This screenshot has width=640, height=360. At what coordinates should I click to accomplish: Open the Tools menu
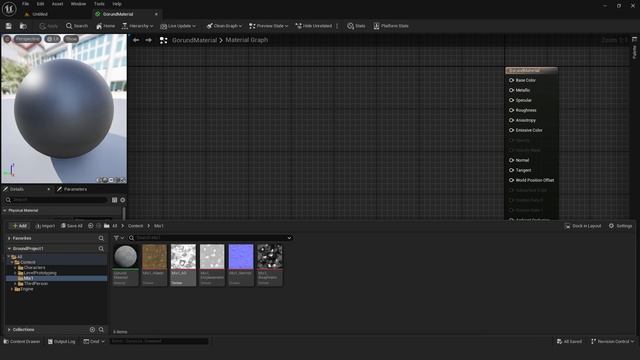(99, 4)
